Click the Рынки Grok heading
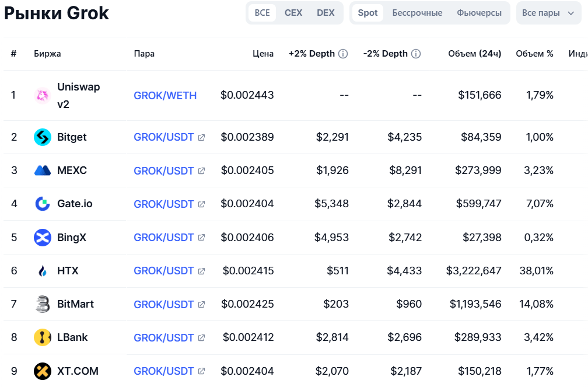The width and height of the screenshot is (588, 387). coord(56,13)
